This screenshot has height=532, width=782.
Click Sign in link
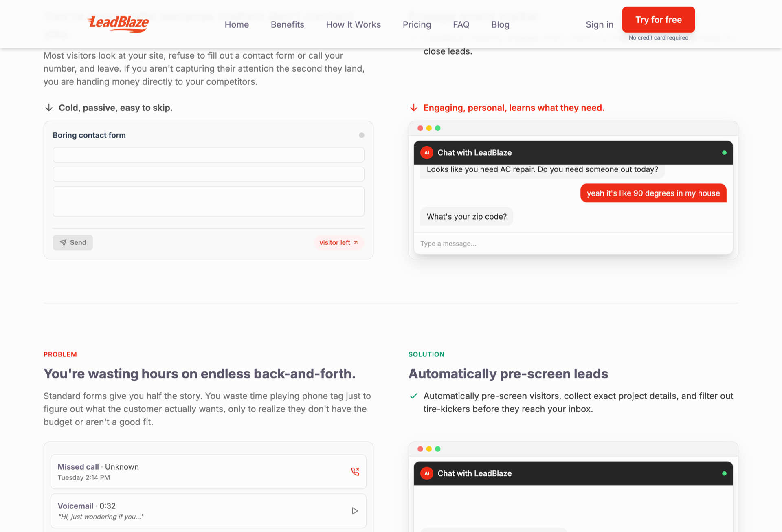pyautogui.click(x=600, y=24)
